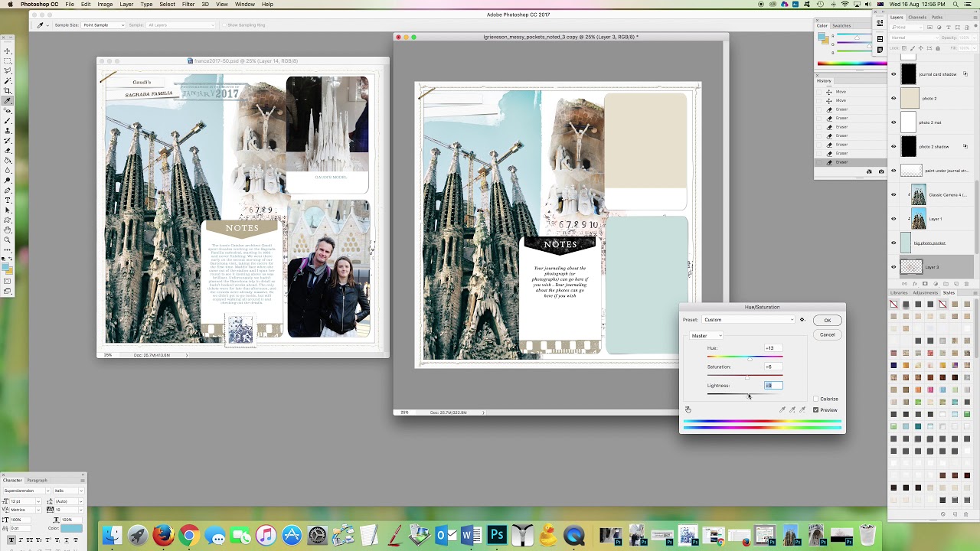
Task: Switch to the Adjustments tab
Action: (x=925, y=292)
